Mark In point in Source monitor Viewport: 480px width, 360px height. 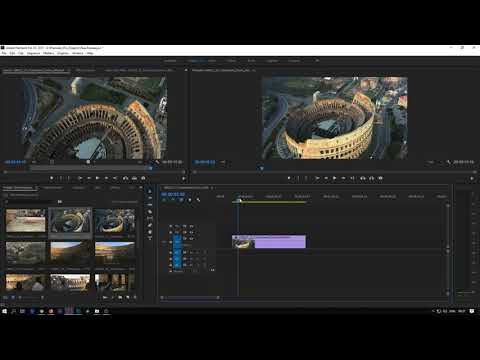pos(60,178)
